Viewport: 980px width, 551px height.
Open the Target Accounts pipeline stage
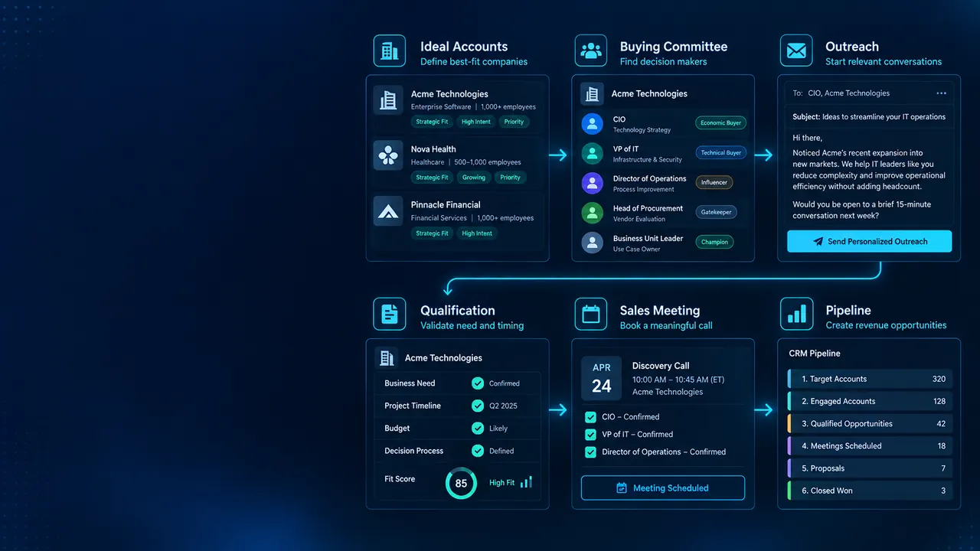(869, 379)
